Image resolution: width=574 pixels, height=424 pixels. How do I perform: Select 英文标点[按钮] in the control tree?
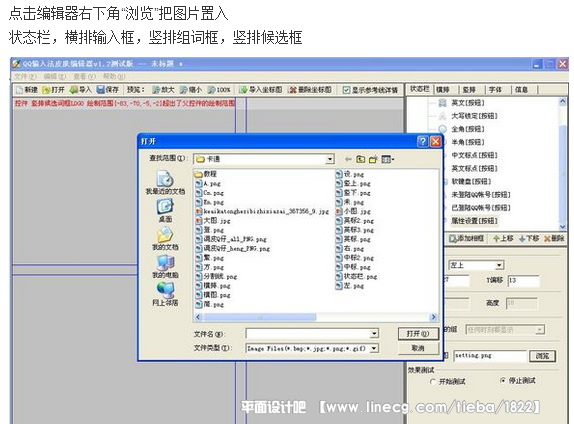pos(474,168)
